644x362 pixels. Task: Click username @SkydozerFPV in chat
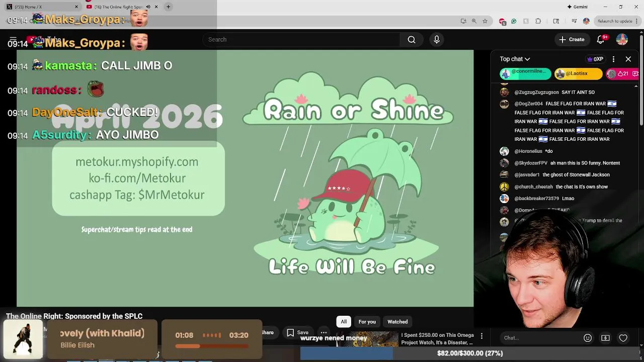(531, 163)
